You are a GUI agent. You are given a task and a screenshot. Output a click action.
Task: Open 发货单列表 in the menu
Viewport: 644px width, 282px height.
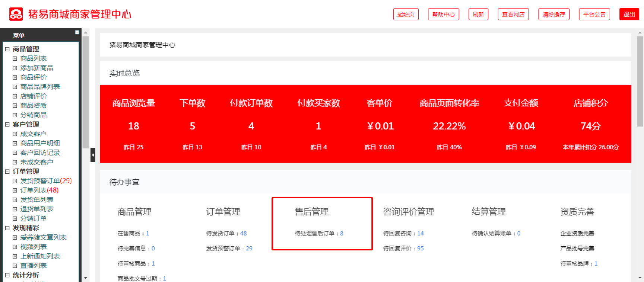coord(37,200)
